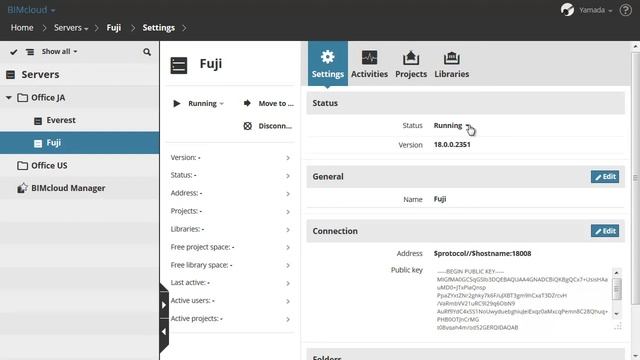Go to Home breadcrumb
The width and height of the screenshot is (640, 360).
(x=22, y=28)
